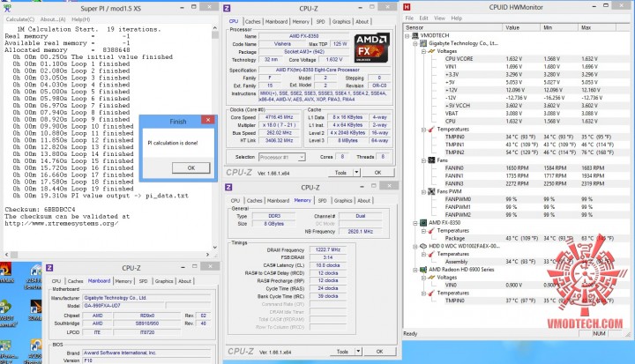Viewport: 635px width, 364px height.
Task: Click the Gigabyte Technology motherboard icon
Action: click(423, 43)
